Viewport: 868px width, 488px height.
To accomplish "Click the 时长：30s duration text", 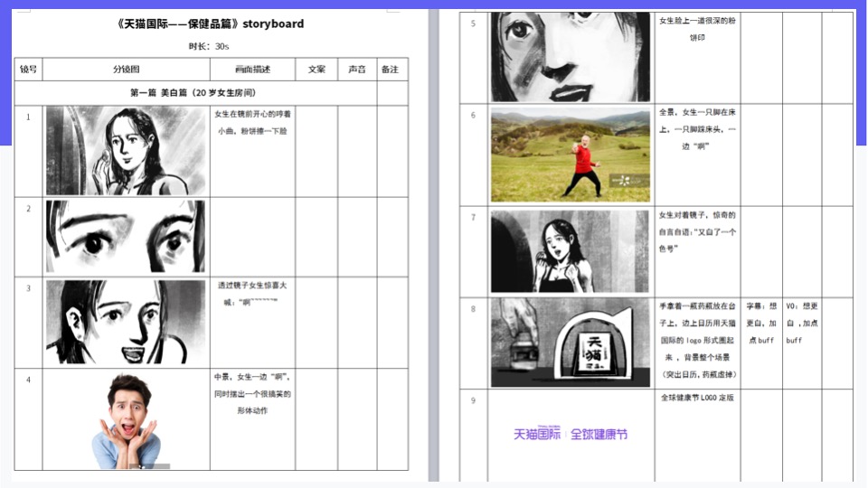I will pos(209,46).
